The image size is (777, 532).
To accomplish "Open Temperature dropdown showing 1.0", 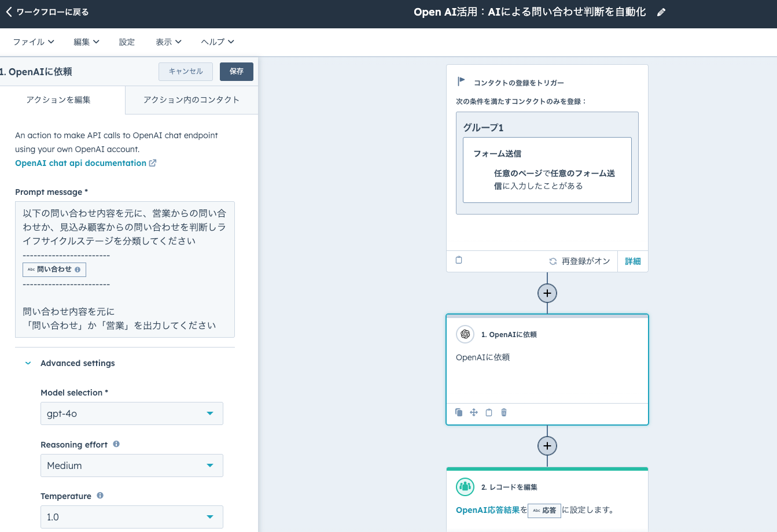I will pyautogui.click(x=132, y=517).
